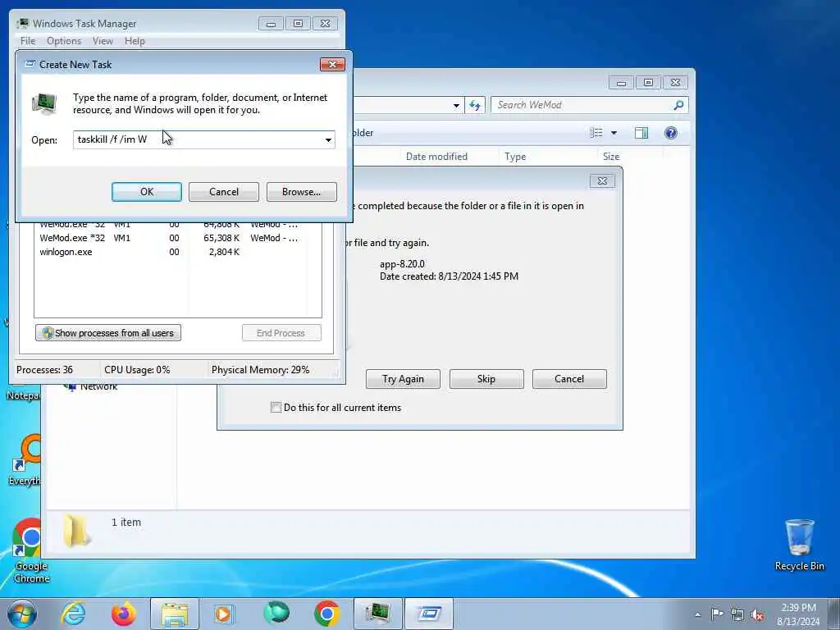Open Task Manager View menu
The width and height of the screenshot is (840, 630).
tap(103, 41)
